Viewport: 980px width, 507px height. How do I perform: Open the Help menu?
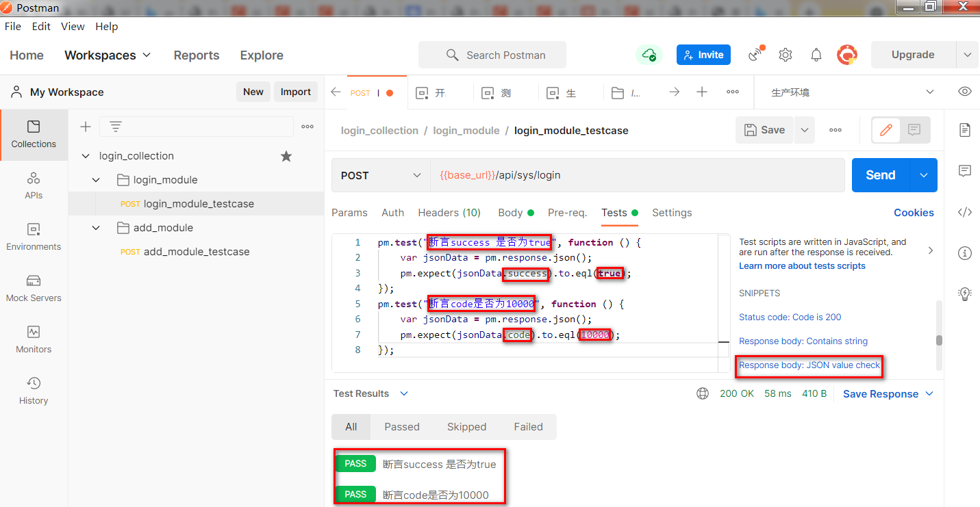[x=107, y=26]
